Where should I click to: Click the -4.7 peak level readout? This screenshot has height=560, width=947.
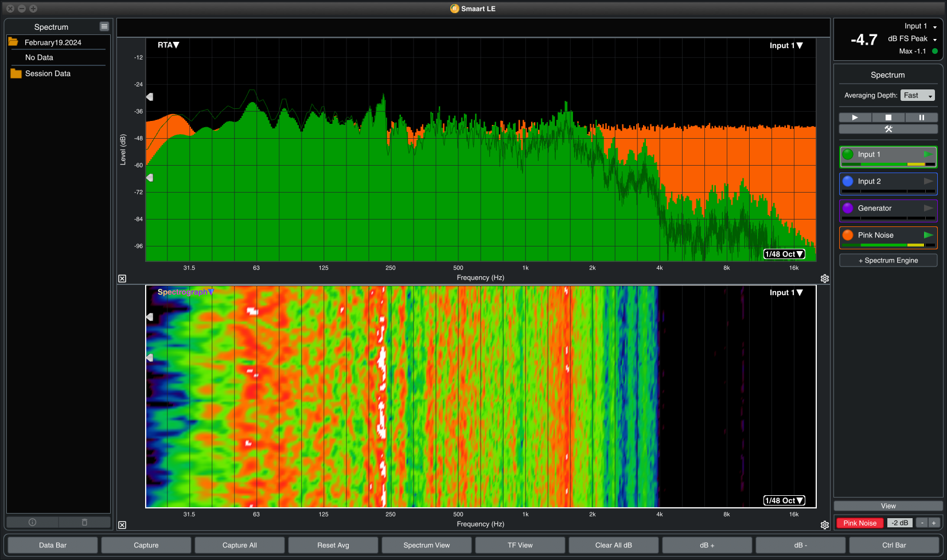(864, 40)
